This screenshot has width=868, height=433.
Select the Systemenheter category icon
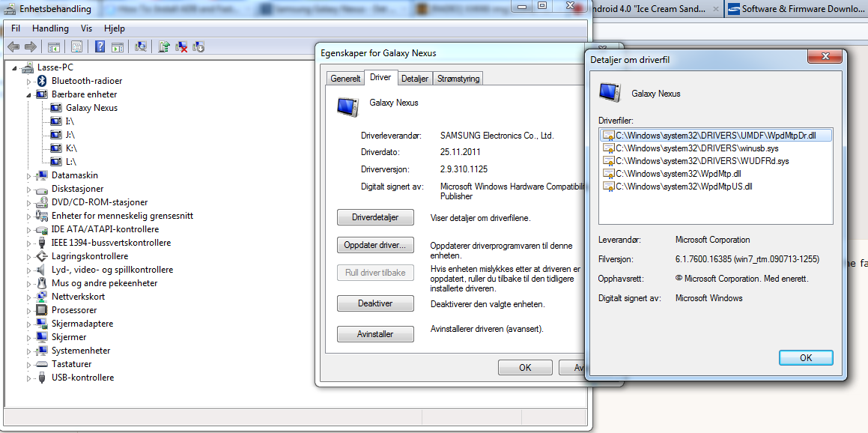click(x=41, y=351)
